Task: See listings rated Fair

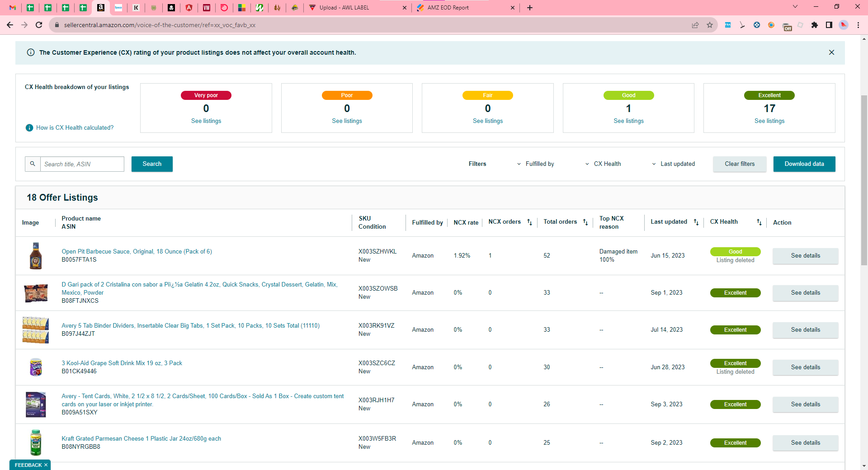Action: (x=488, y=121)
